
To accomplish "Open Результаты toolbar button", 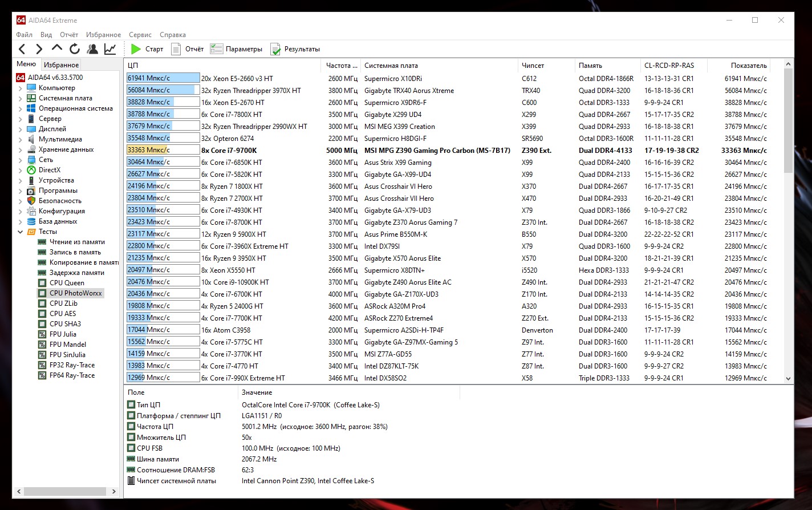I will (x=295, y=49).
